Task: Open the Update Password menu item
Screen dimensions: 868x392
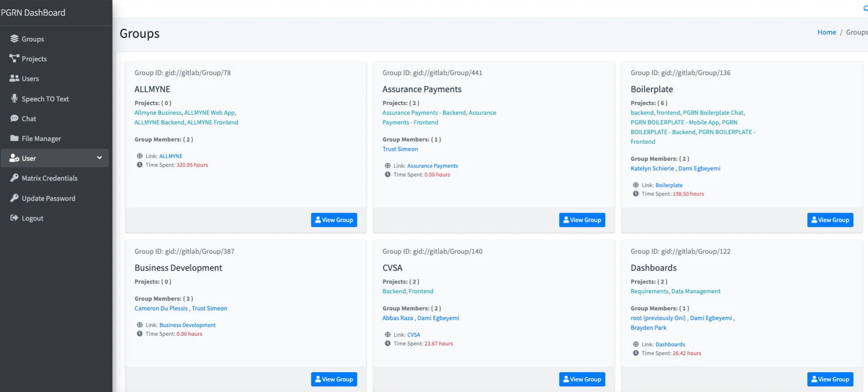Action: coord(48,198)
